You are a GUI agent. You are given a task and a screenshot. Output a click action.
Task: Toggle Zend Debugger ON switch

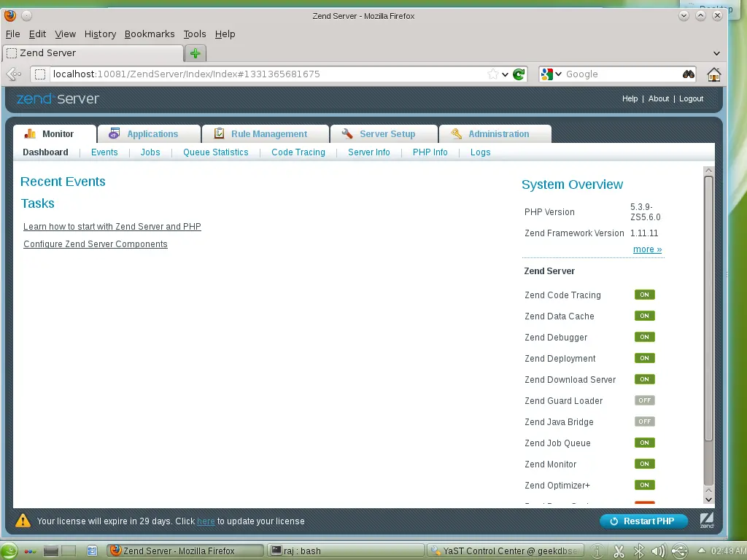[x=645, y=337]
